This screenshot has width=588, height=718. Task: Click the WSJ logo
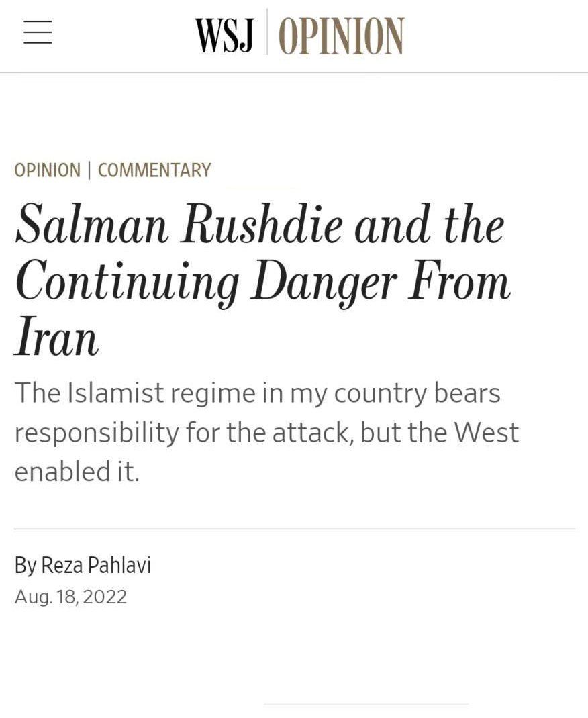coord(224,35)
